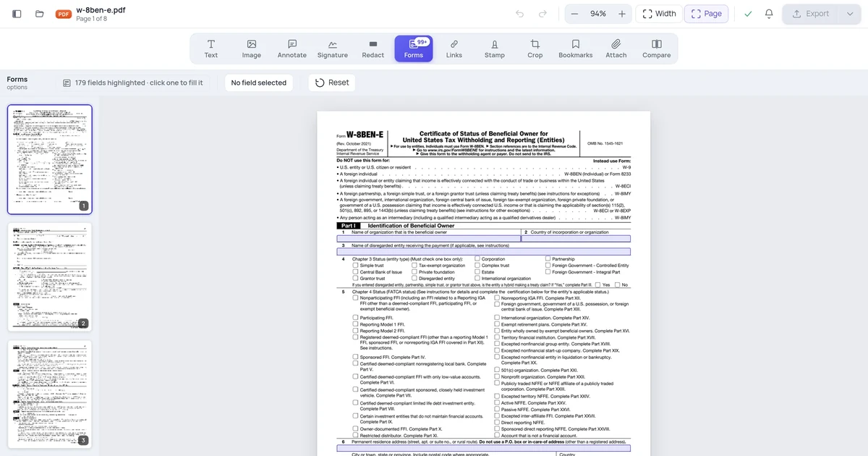This screenshot has height=456, width=868.
Task: Select the Attach tool
Action: 616,48
